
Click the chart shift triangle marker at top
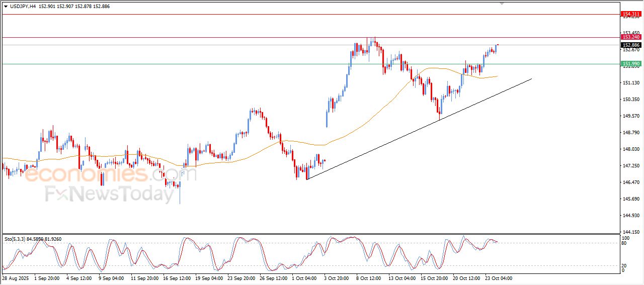point(501,4)
